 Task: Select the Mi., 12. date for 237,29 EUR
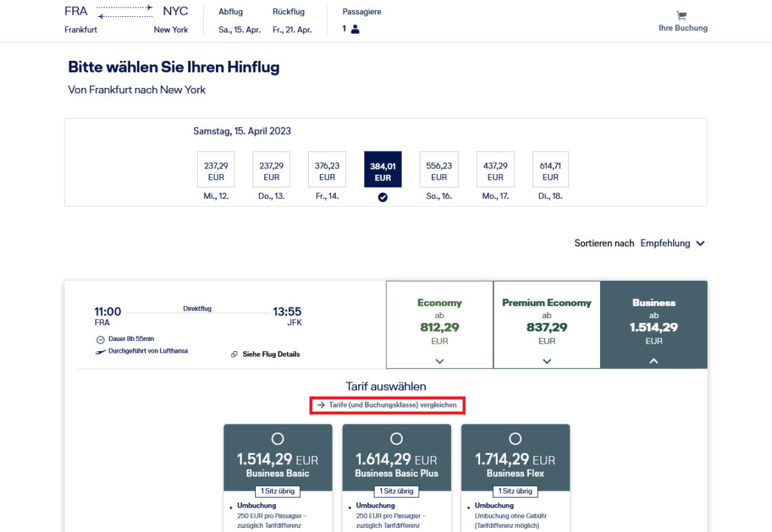point(215,170)
